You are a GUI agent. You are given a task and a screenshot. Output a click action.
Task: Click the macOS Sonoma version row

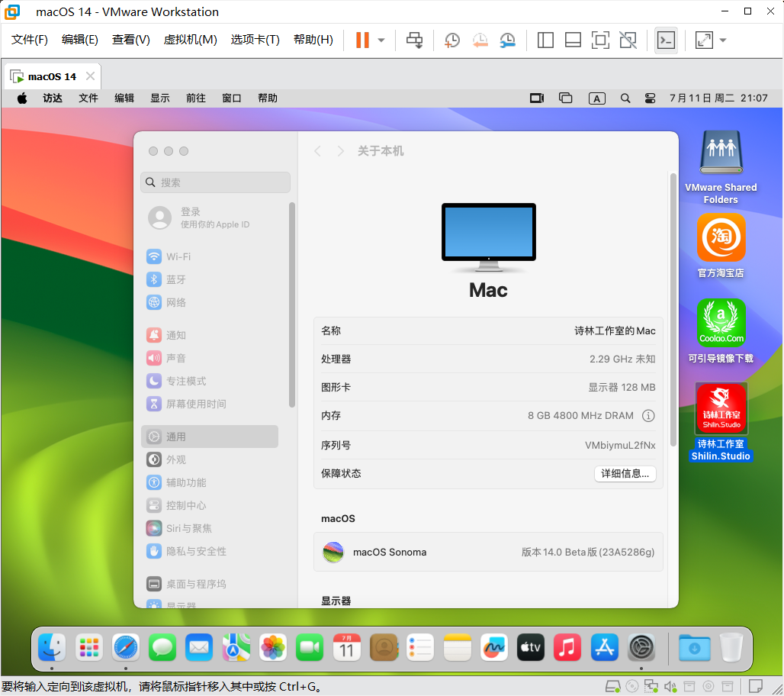click(488, 553)
